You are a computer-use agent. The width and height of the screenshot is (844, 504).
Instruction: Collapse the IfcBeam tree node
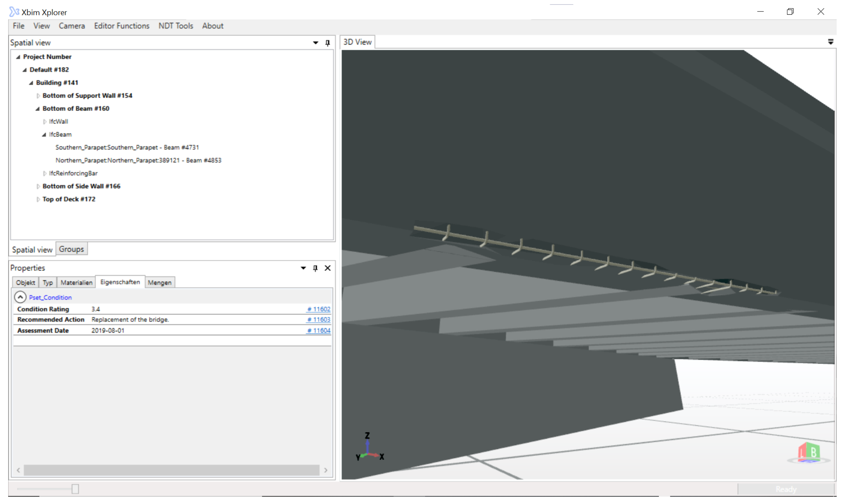pyautogui.click(x=44, y=135)
